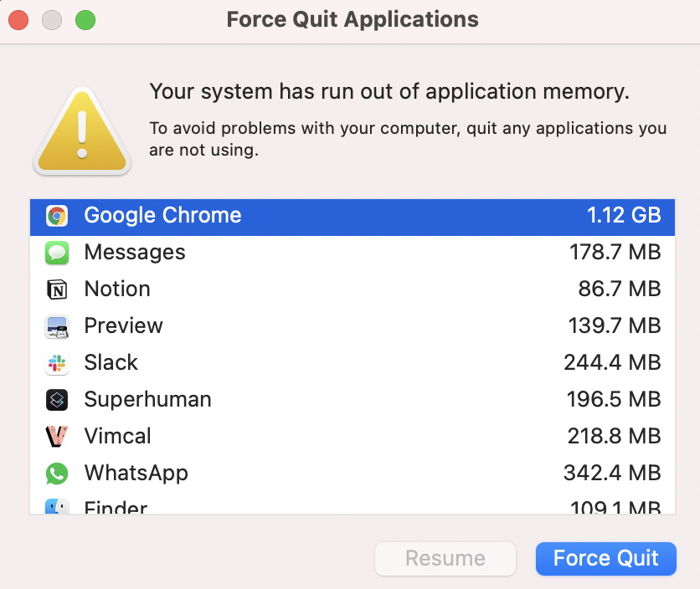Close the Force Quit Applications window
The width and height of the screenshot is (700, 589).
tap(18, 20)
